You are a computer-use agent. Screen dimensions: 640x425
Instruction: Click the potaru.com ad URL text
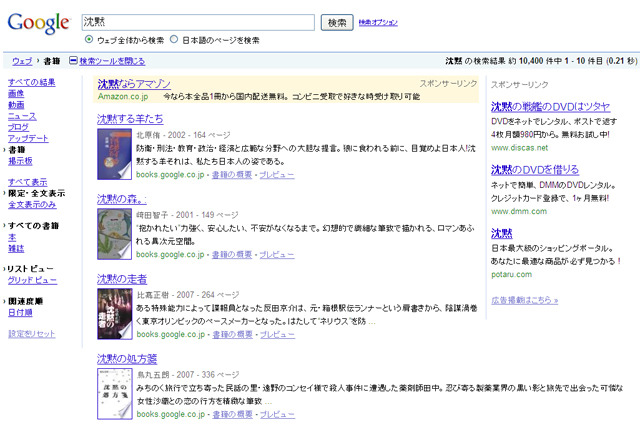[511, 275]
